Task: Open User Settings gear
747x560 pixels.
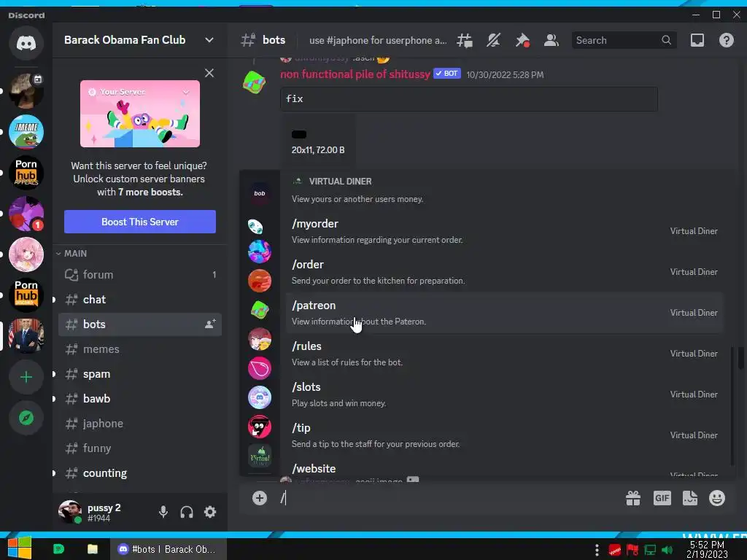Action: (210, 512)
